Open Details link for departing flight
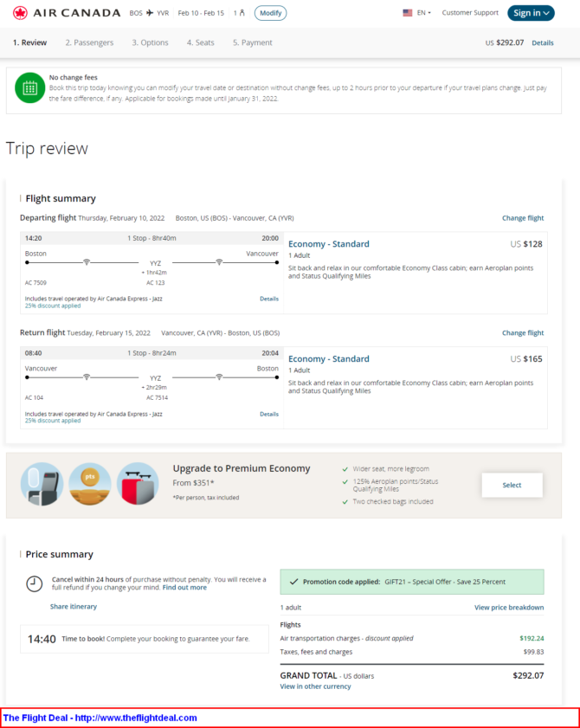 pyautogui.click(x=269, y=299)
